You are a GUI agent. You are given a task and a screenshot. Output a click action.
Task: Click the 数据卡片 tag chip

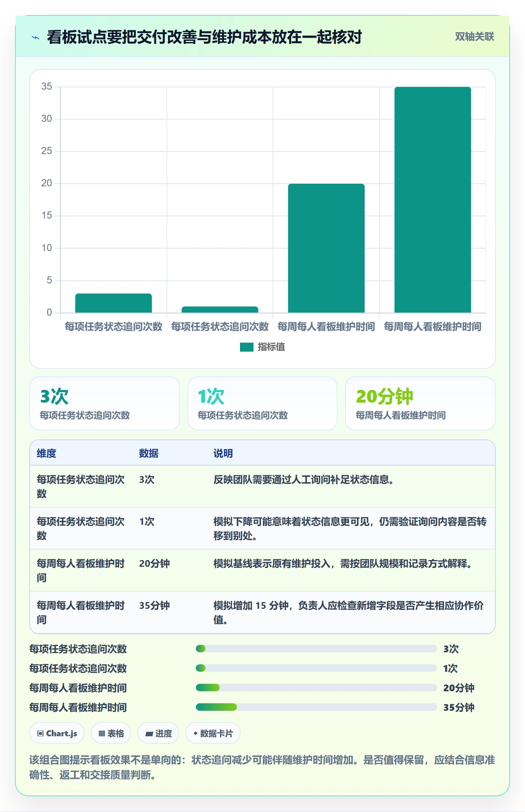(x=213, y=733)
